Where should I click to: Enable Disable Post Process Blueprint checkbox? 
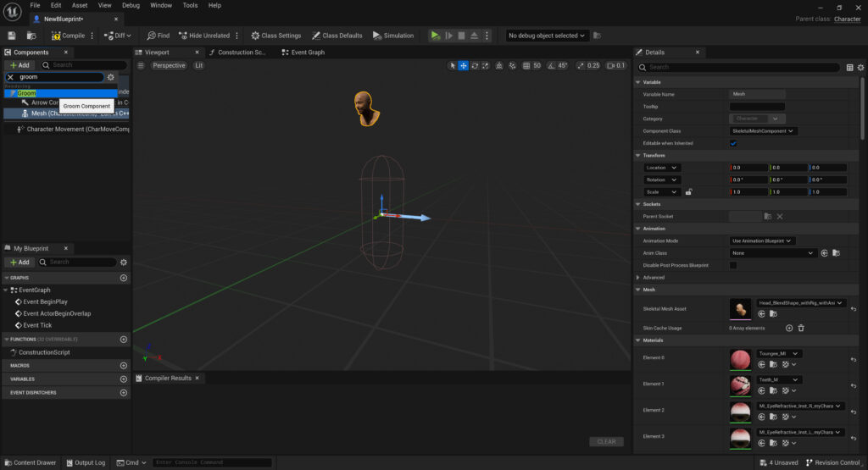733,265
